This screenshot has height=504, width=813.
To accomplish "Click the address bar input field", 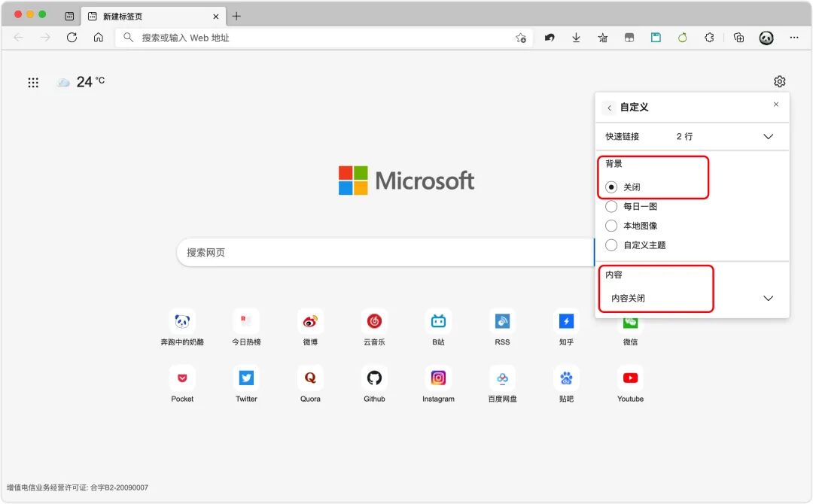I will coord(324,38).
